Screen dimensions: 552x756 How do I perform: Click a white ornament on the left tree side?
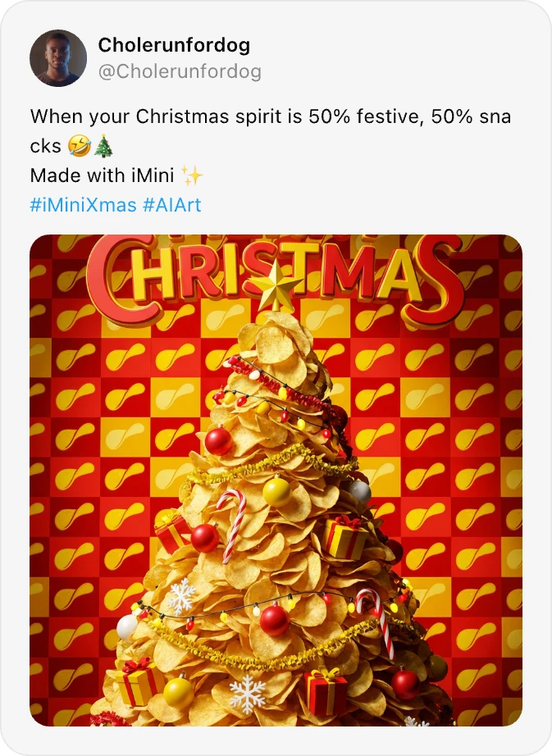click(128, 628)
